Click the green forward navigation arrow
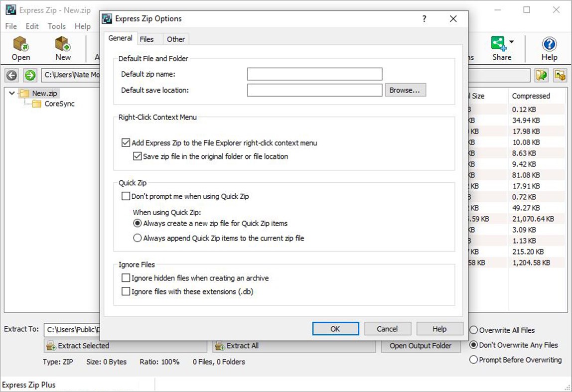The width and height of the screenshot is (572, 392). (x=29, y=75)
